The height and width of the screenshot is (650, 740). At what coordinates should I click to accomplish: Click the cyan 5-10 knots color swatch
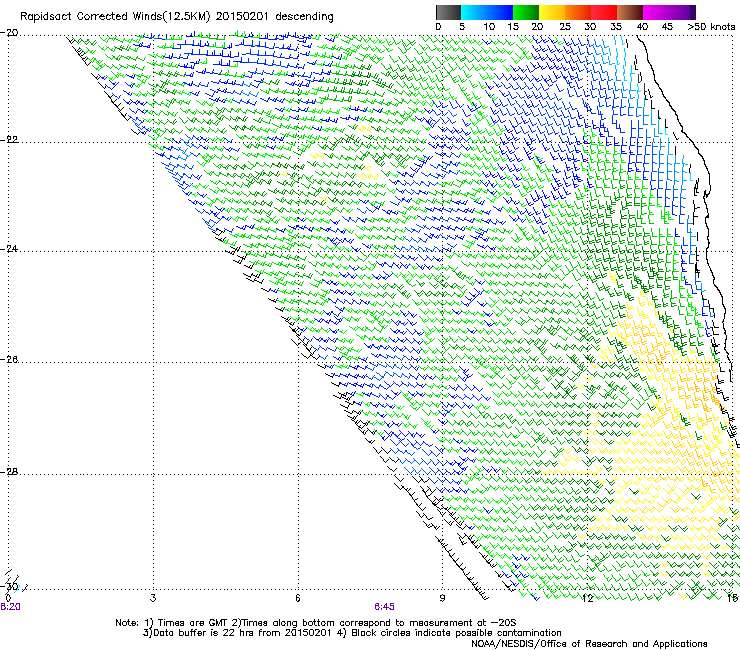474,12
